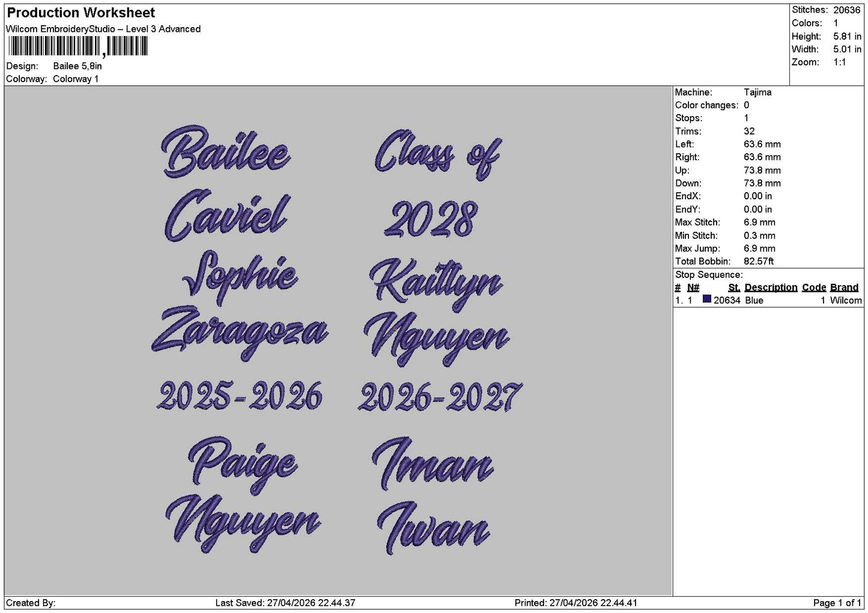Click the 'Colorway 1' value
Viewport: 868px width, 613px height.
[x=76, y=79]
